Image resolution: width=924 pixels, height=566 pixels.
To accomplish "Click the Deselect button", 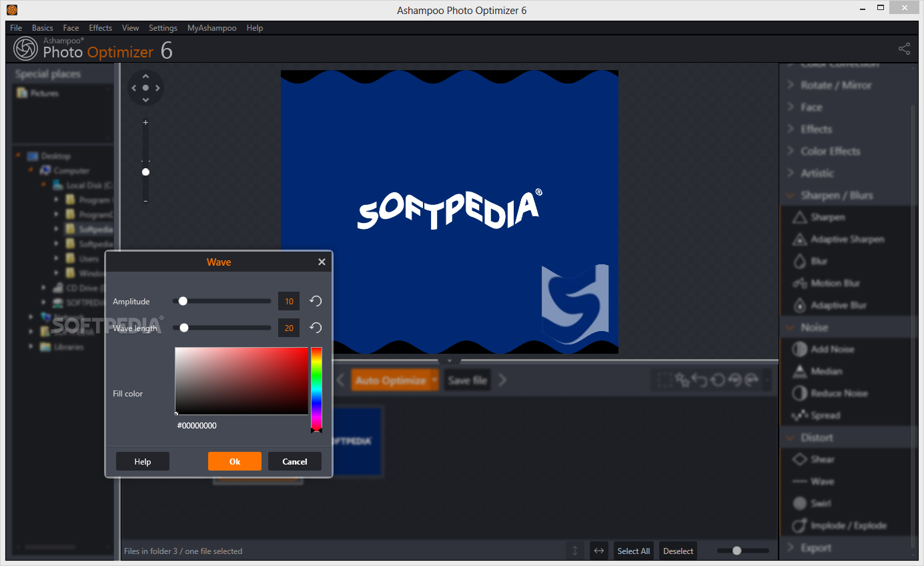I will coord(678,551).
